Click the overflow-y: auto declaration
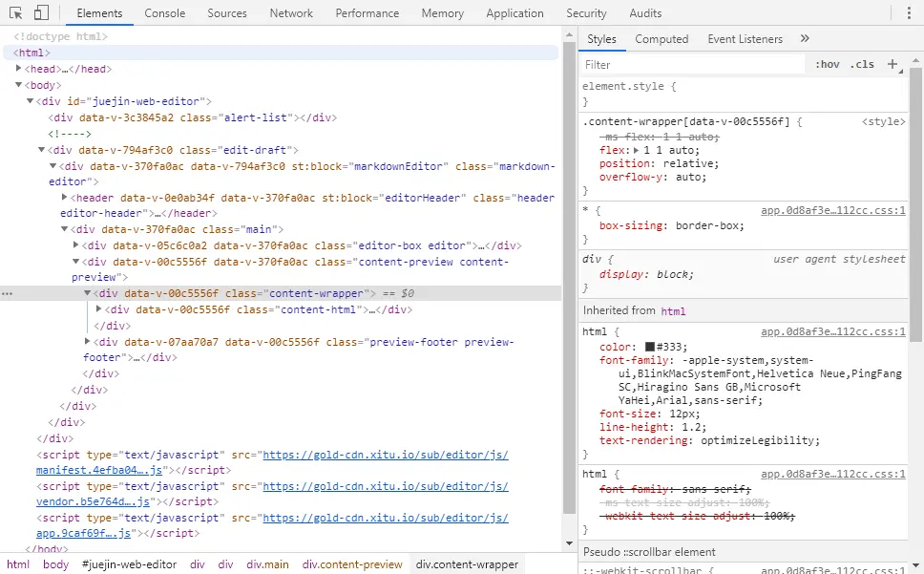The width and height of the screenshot is (924, 574). pyautogui.click(x=652, y=178)
